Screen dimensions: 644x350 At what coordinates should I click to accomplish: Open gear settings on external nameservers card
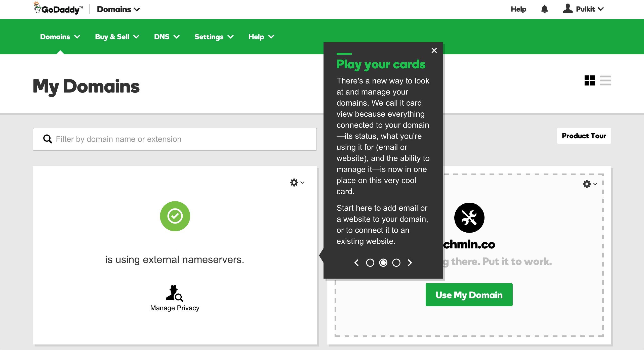tap(297, 183)
